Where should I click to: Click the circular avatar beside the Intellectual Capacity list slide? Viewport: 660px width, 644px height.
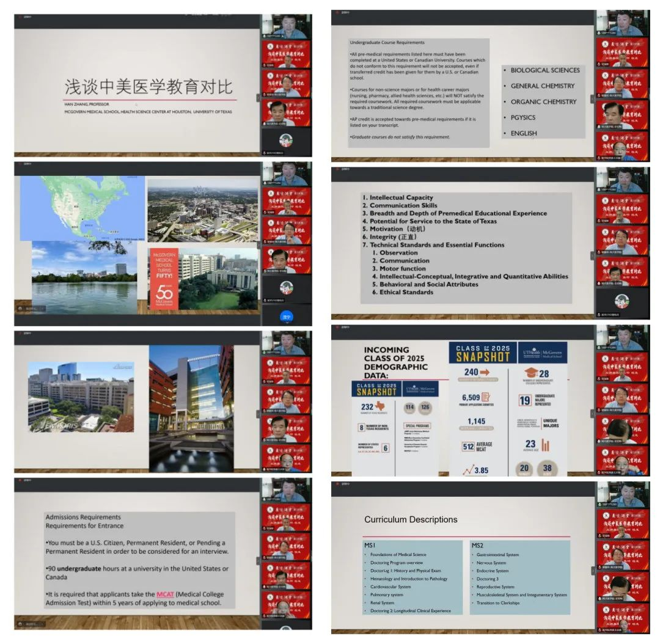click(x=621, y=301)
